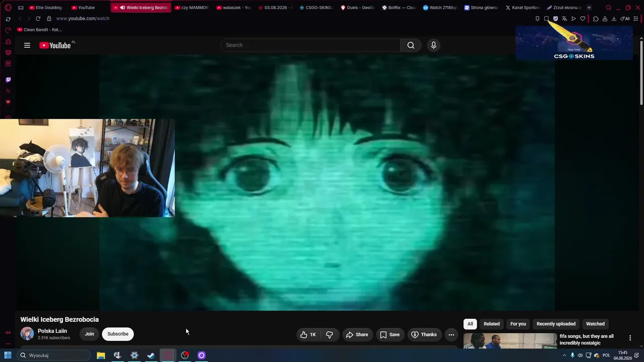644x362 pixels.
Task: Switch to the plain YouTube tab
Action: coord(87,8)
